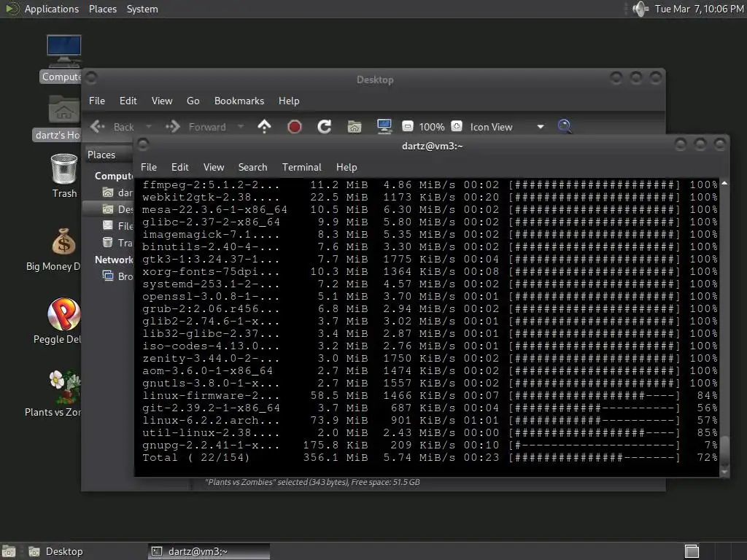Open file manager Go menu
Image resolution: width=747 pixels, height=560 pixels.
(193, 101)
